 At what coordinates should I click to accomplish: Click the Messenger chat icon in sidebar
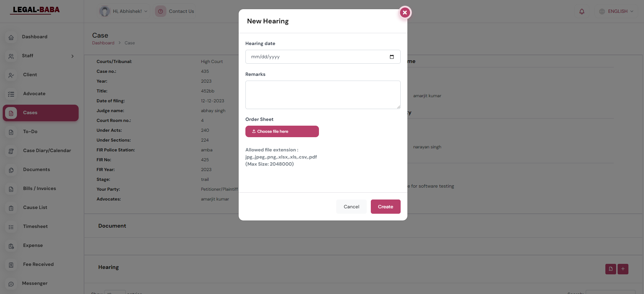point(11,284)
